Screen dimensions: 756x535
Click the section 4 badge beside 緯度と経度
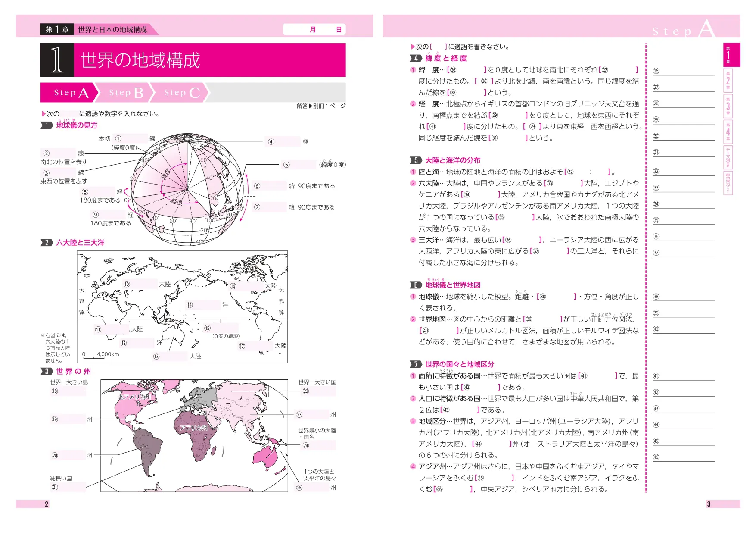coord(416,58)
